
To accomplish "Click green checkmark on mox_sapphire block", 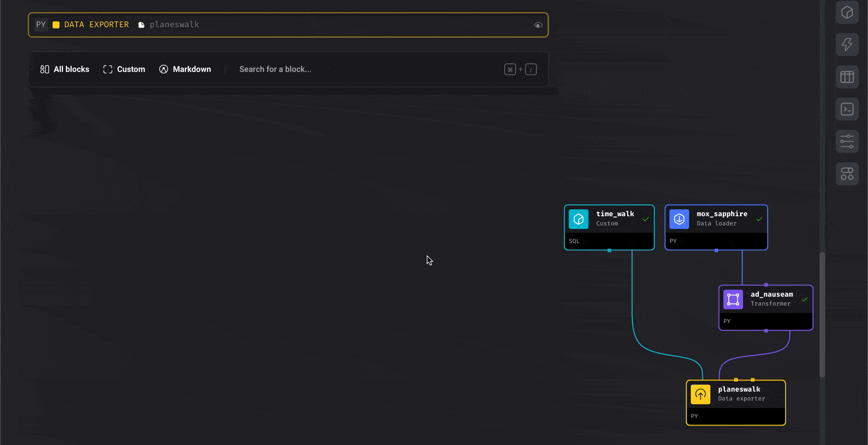I will click(x=759, y=219).
